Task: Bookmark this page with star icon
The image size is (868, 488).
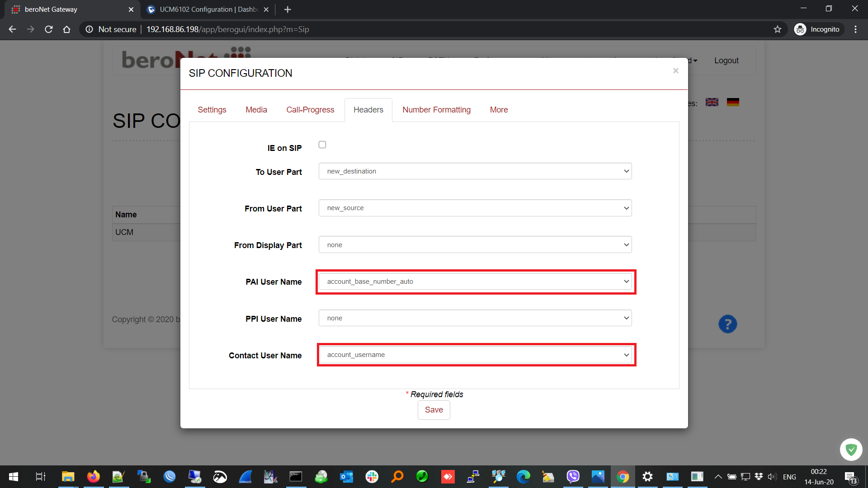Action: tap(778, 29)
